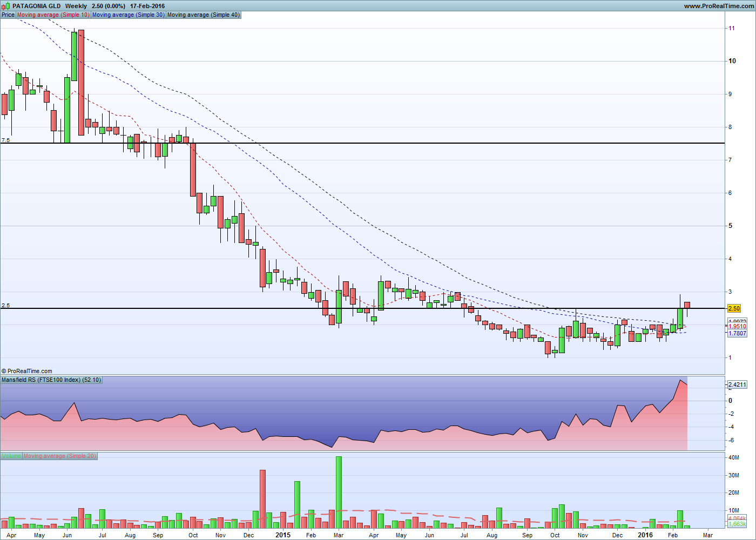Click the 40M label on volume axis
This screenshot has height=540, width=756.
coord(733,457)
